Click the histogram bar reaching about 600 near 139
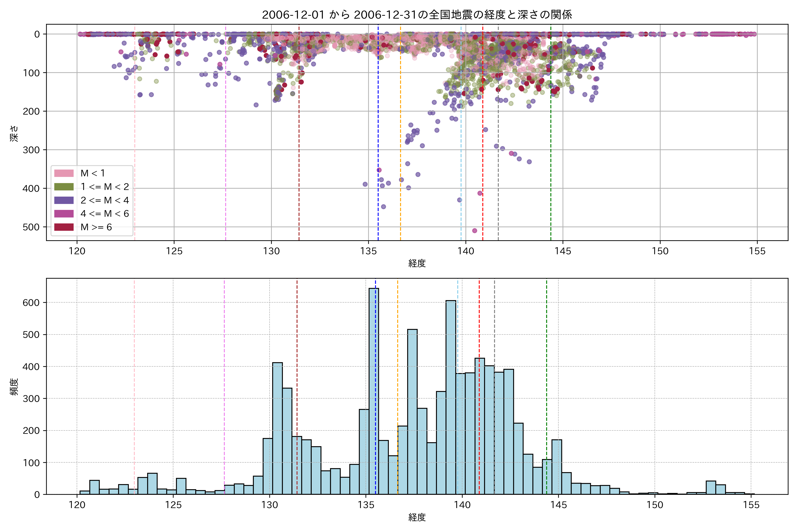Viewport: 798px width, 532px height. pyautogui.click(x=451, y=397)
